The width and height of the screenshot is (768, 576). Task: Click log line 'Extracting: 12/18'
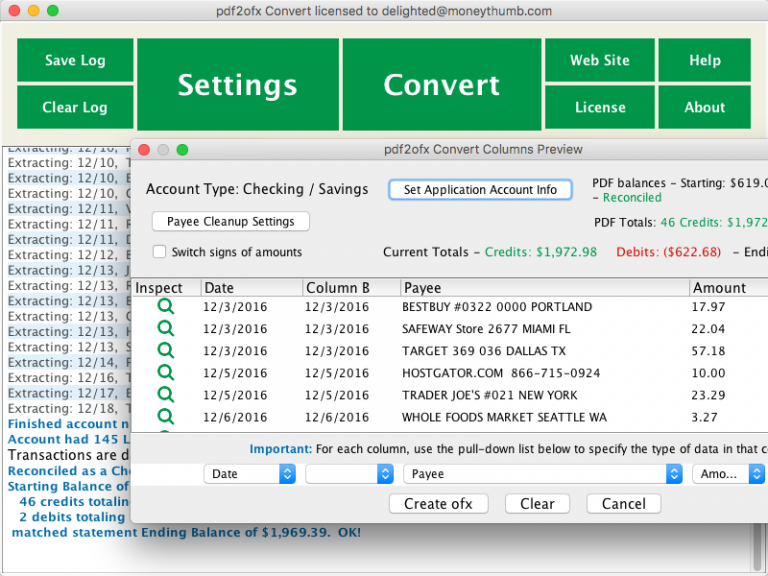[69, 408]
